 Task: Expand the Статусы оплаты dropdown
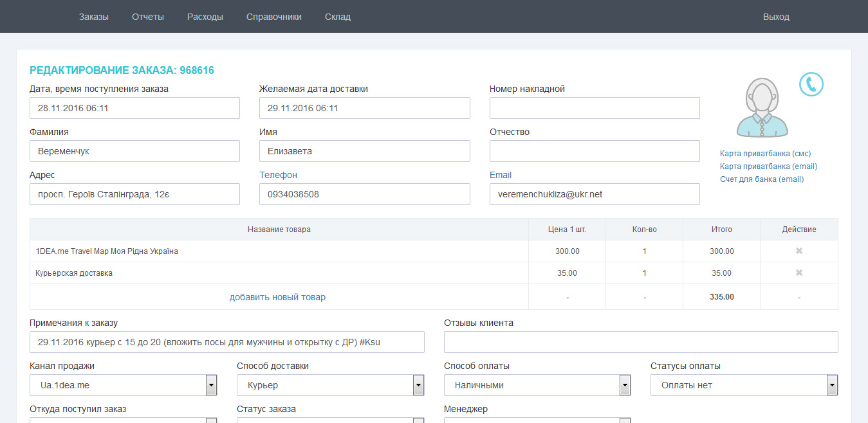[x=832, y=385]
